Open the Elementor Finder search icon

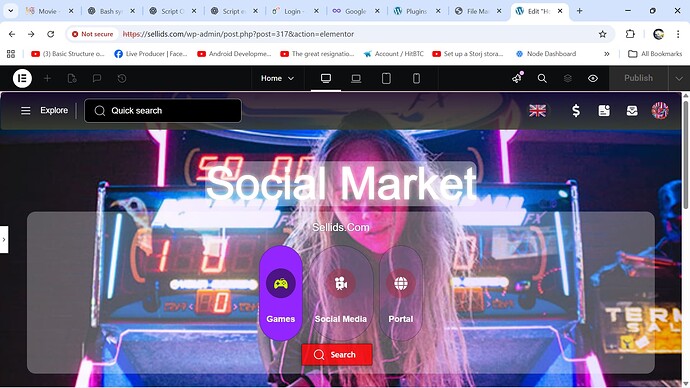pos(542,78)
